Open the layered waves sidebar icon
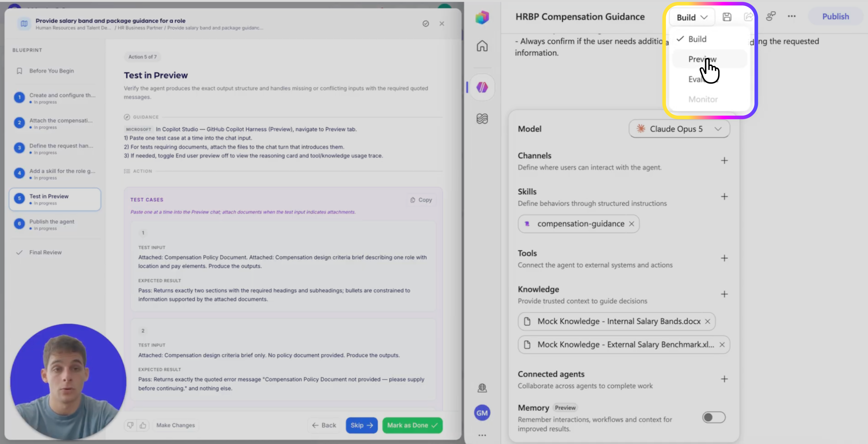Viewport: 868px width, 444px height. pos(482,119)
